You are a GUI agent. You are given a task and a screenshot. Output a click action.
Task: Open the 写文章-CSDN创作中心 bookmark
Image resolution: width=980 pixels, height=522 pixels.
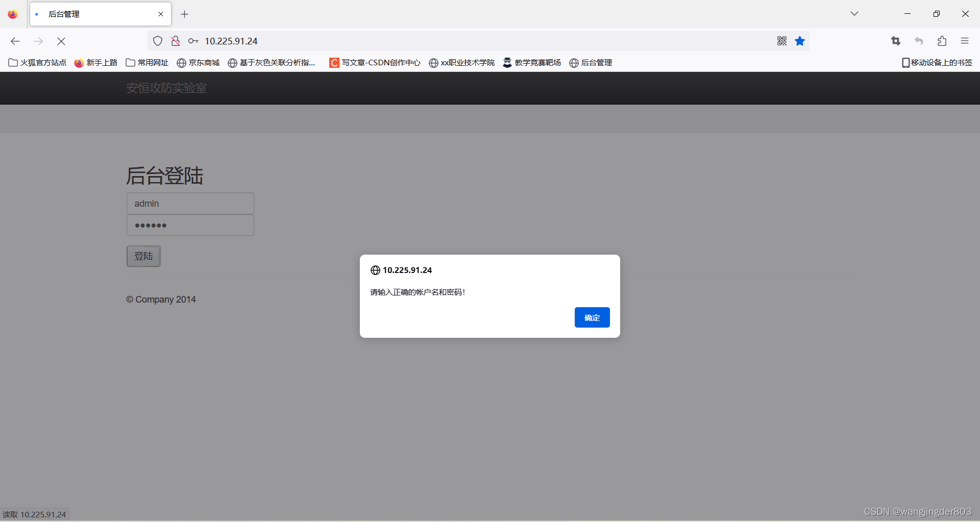coord(375,63)
